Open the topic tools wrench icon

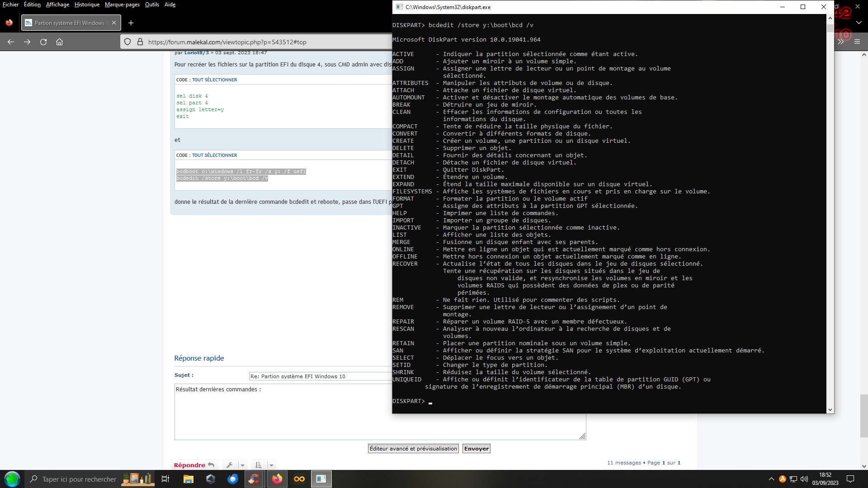pos(230,465)
